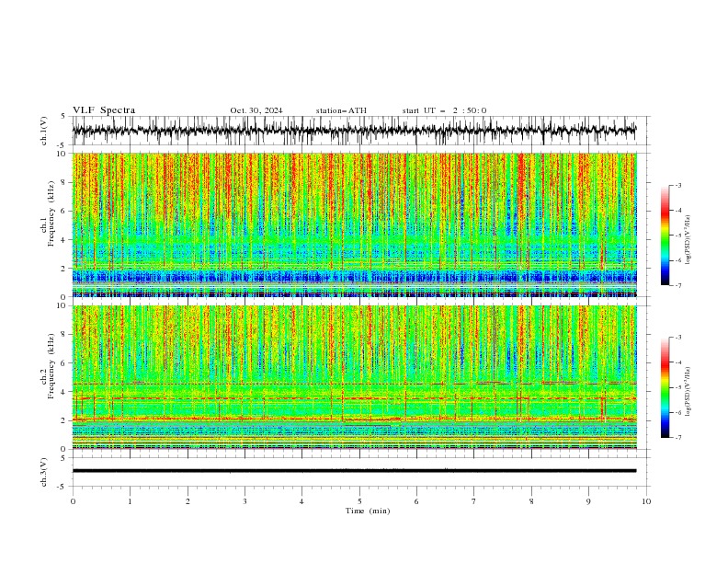Click time axis tick label "0"
The height and width of the screenshot is (563, 728).
(x=73, y=501)
